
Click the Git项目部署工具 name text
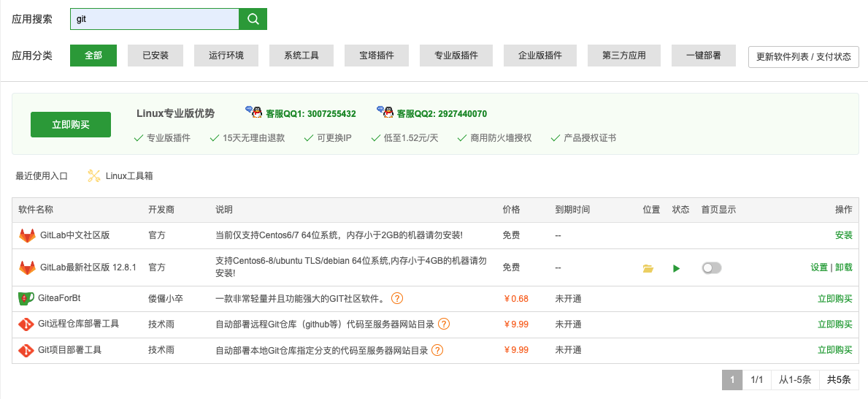click(x=69, y=350)
